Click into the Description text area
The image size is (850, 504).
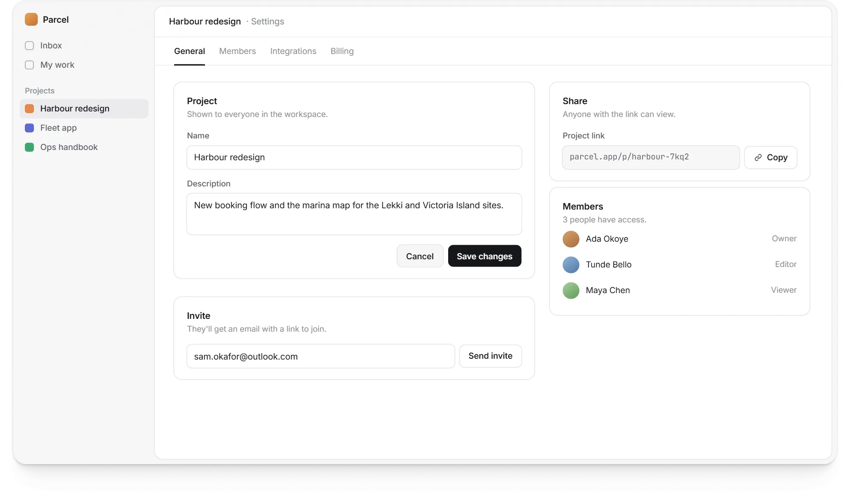point(354,214)
